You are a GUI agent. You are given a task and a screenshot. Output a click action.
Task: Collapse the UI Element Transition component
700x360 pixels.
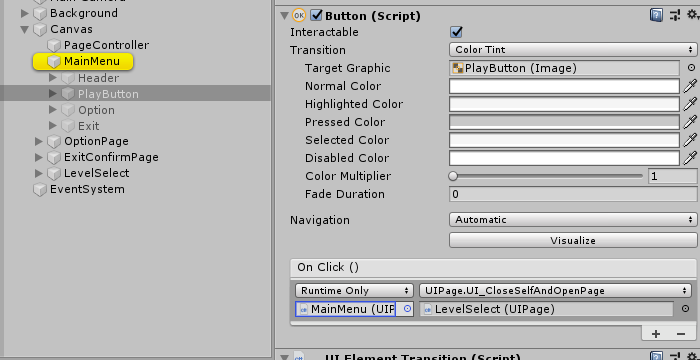[284, 357]
